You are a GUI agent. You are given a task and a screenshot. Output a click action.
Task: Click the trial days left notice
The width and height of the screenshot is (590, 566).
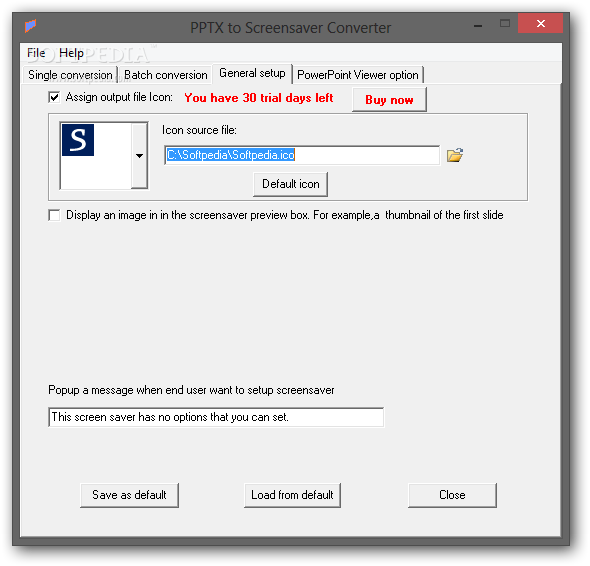[x=259, y=98]
